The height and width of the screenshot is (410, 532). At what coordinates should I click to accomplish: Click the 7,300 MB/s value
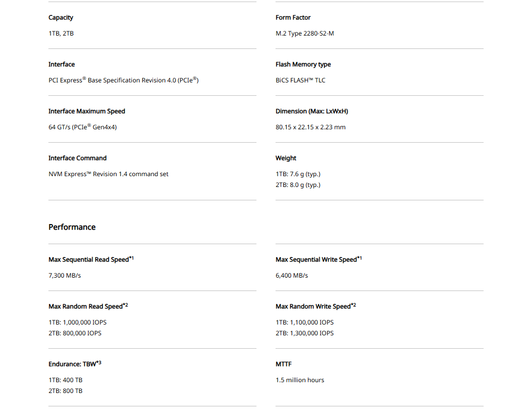click(64, 276)
